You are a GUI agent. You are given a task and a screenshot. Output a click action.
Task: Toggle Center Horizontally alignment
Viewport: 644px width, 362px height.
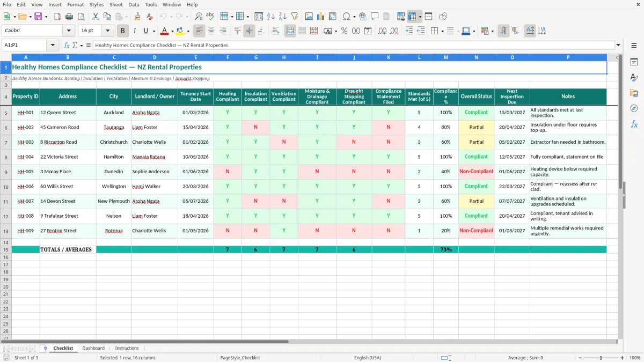(211, 31)
